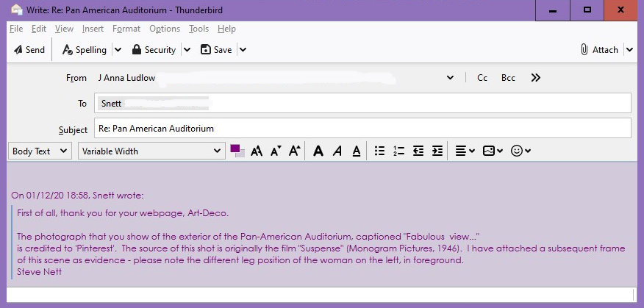The image size is (644, 308).
Task: Expand the From identity dropdown
Action: [x=450, y=78]
